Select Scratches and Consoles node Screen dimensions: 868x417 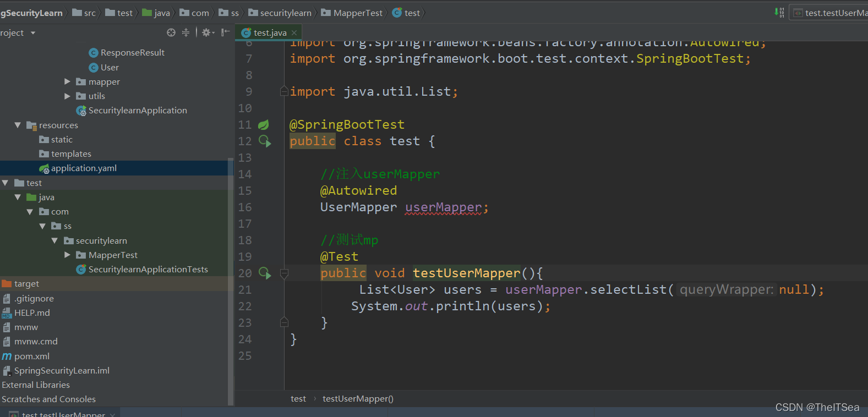48,399
